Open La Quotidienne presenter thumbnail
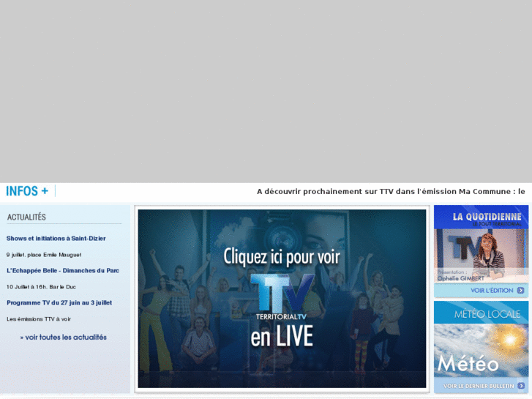 [481, 256]
